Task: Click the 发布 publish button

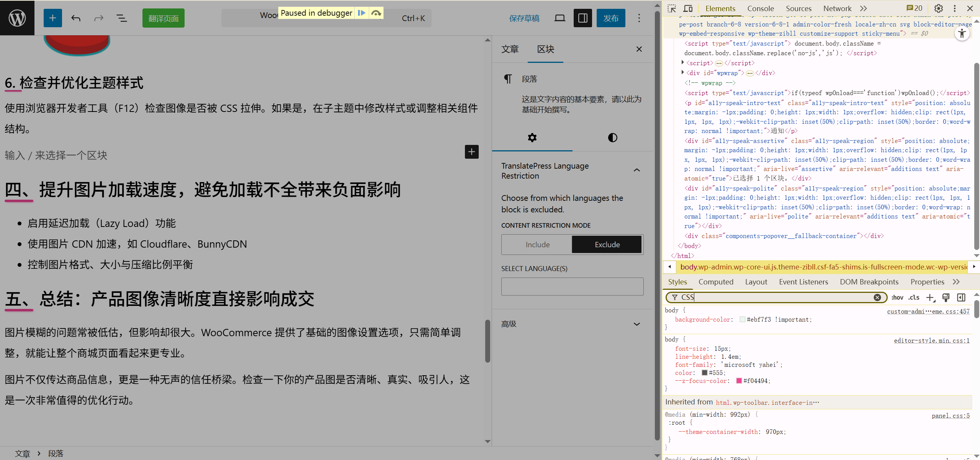Action: pyautogui.click(x=610, y=18)
